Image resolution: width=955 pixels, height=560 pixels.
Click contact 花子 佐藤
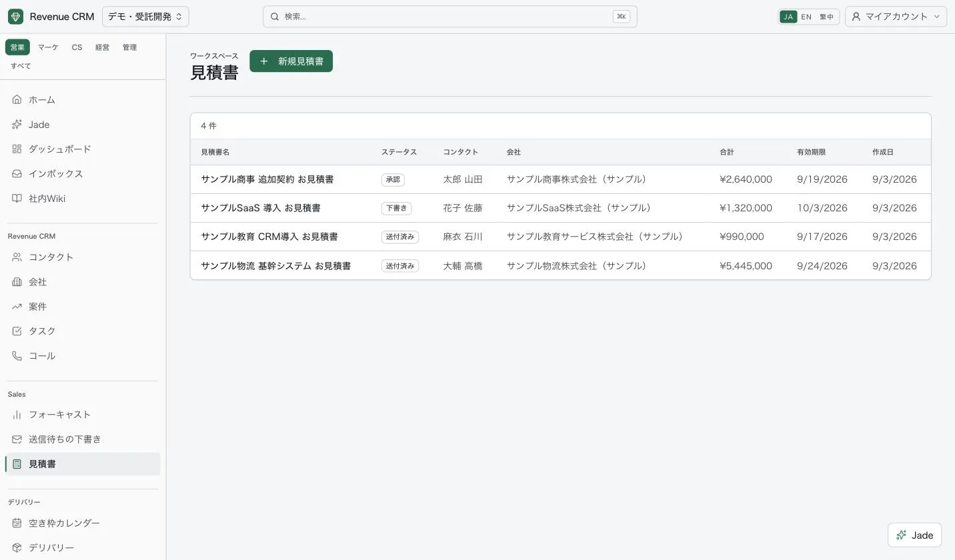pyautogui.click(x=463, y=208)
